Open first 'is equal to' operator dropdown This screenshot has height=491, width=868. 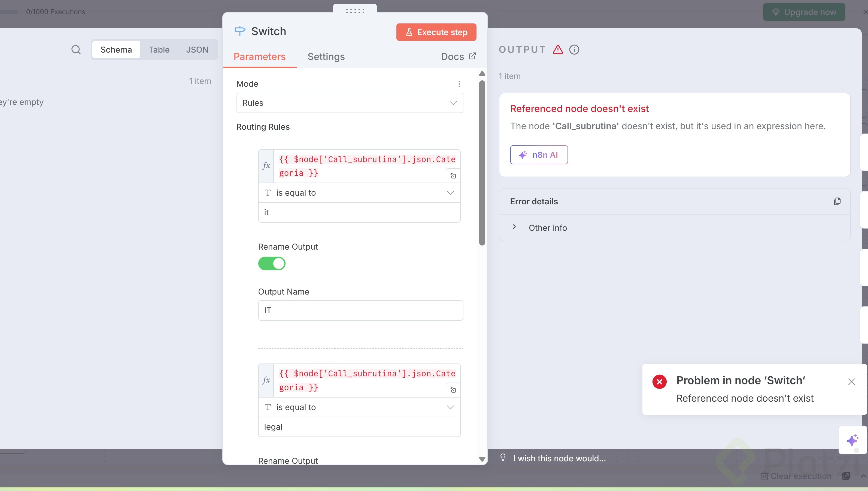[x=359, y=193]
